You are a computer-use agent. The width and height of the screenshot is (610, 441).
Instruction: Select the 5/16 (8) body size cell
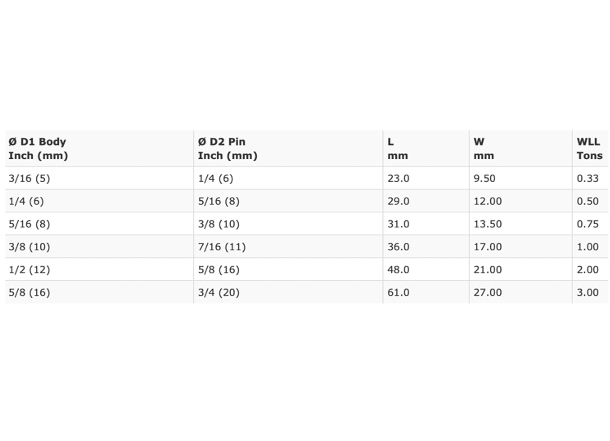(29, 224)
